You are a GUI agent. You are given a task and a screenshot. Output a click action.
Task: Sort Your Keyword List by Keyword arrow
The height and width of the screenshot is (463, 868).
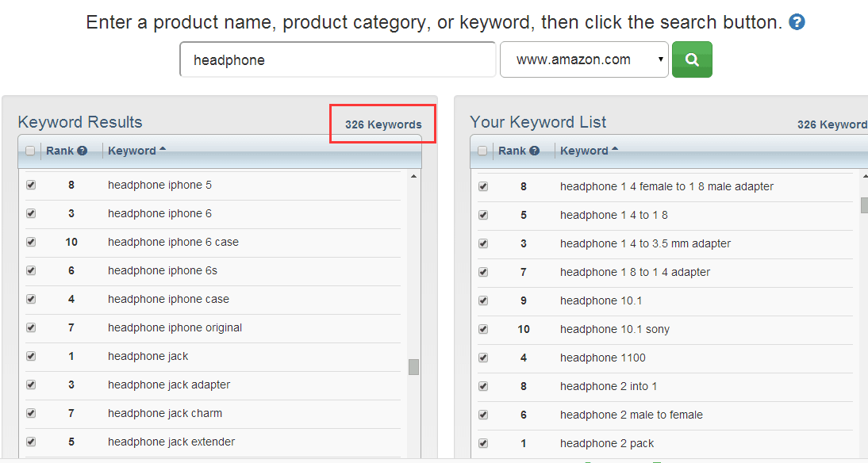coord(615,149)
